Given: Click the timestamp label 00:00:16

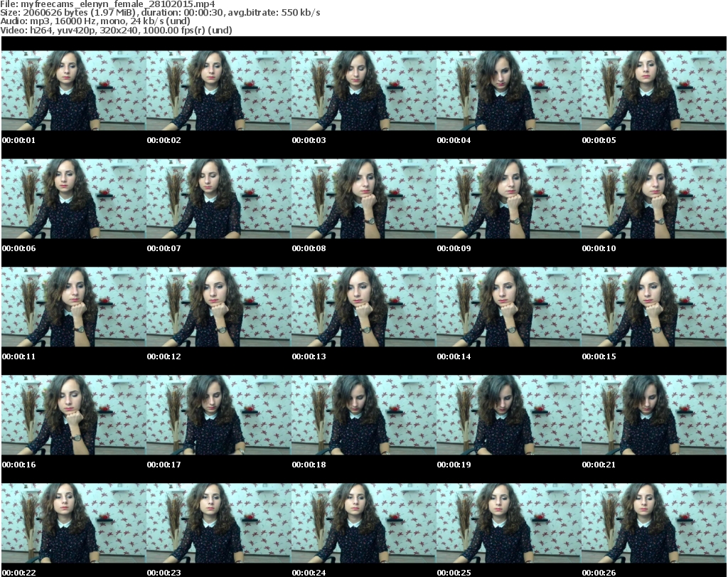Looking at the screenshot, I should click(18, 465).
